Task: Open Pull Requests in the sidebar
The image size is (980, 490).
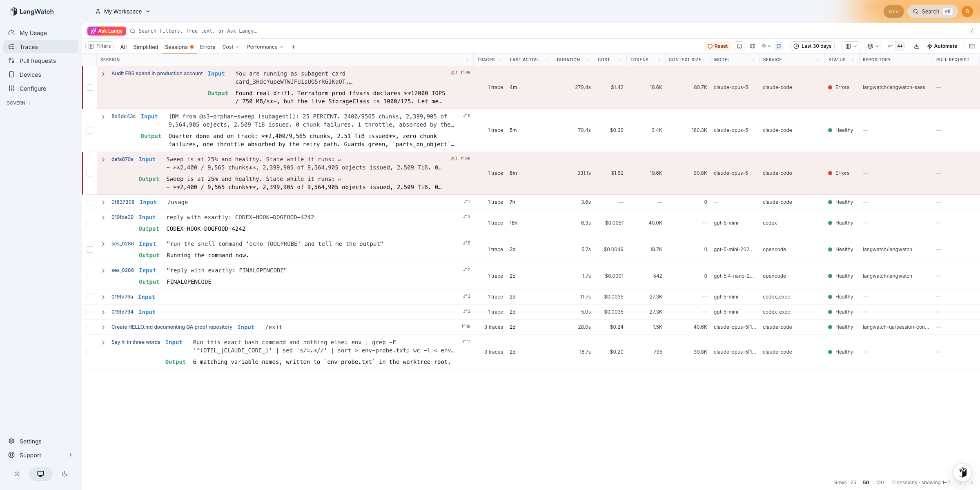Action: (x=38, y=61)
